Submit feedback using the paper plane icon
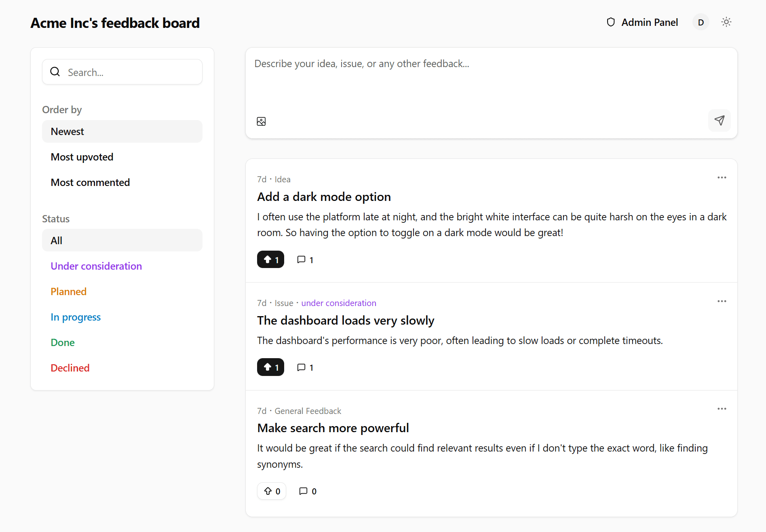Image resolution: width=766 pixels, height=532 pixels. (x=719, y=120)
